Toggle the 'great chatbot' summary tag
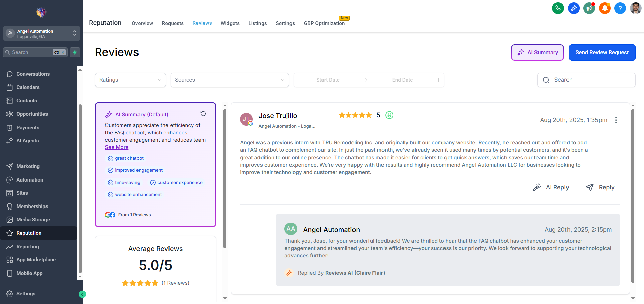 tap(125, 158)
